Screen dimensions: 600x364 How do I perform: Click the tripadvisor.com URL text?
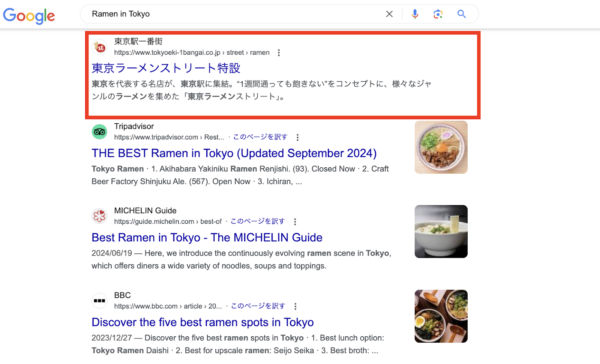click(x=169, y=137)
